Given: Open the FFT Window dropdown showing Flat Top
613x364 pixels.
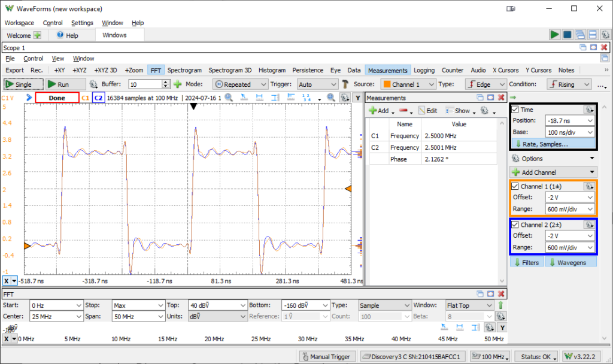Looking at the screenshot, I should (469, 305).
